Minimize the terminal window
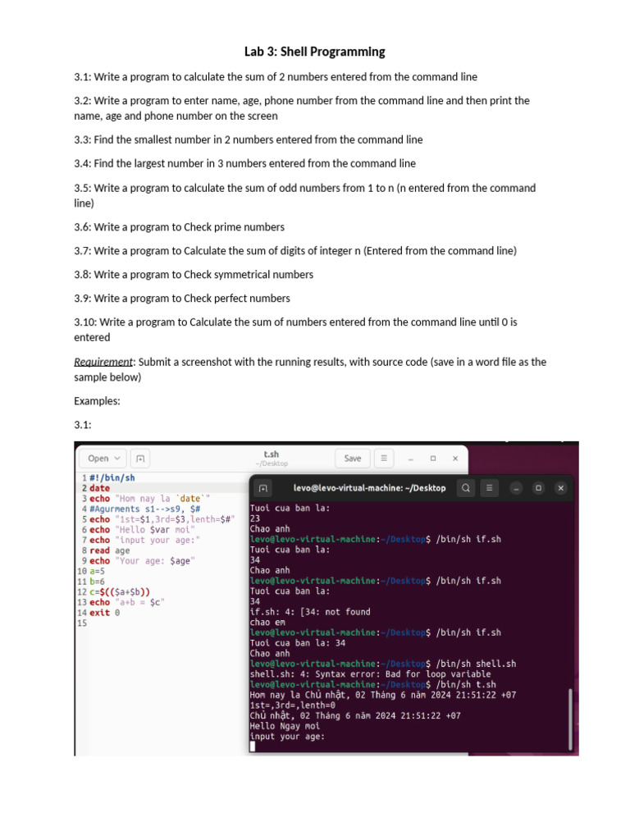Screen dimensions: 630x840 [516, 488]
